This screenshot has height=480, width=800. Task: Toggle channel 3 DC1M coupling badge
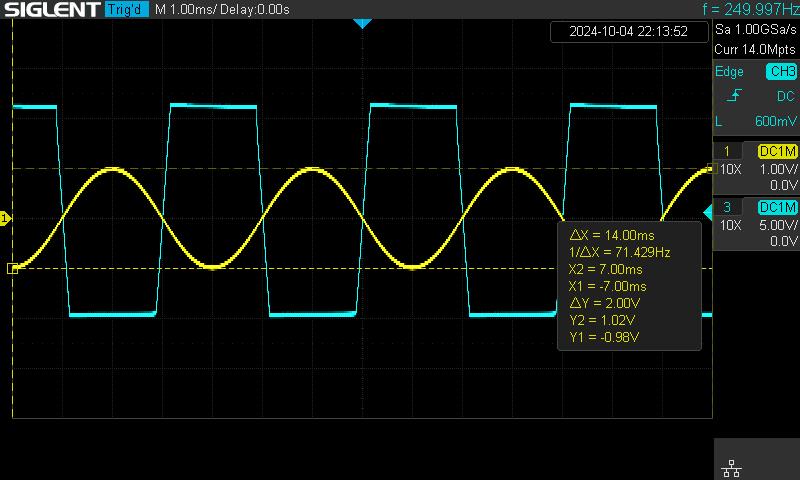(777, 207)
